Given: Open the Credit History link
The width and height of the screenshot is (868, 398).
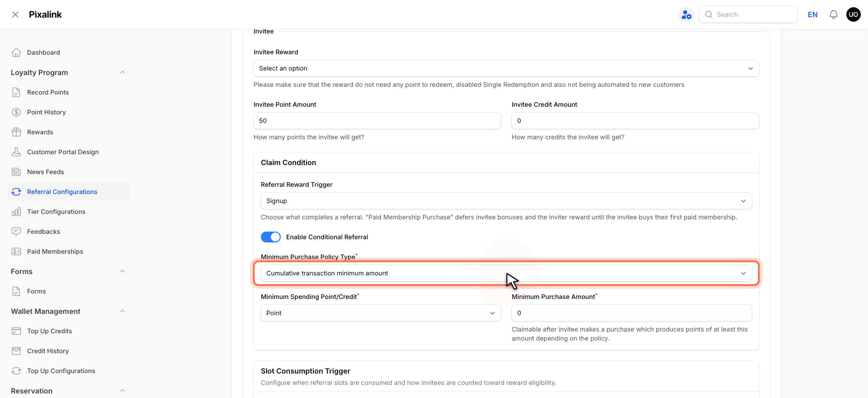Looking at the screenshot, I should (x=69, y=351).
